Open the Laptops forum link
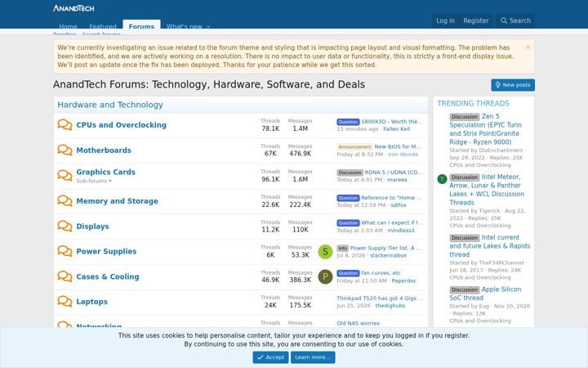The width and height of the screenshot is (588, 368). [x=91, y=302]
